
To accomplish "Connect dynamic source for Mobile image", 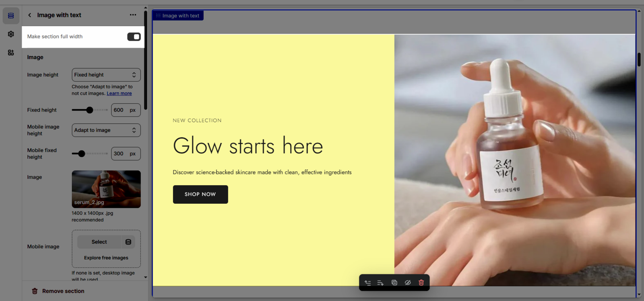I will [128, 242].
